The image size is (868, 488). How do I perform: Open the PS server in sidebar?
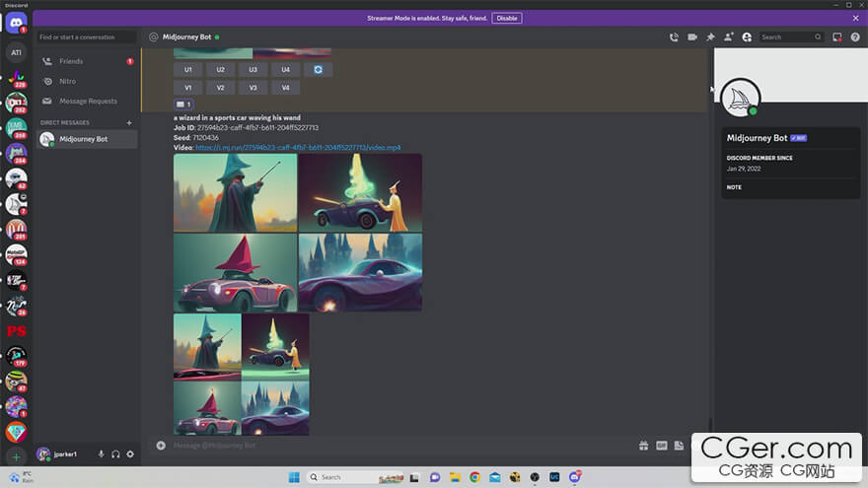pos(16,331)
